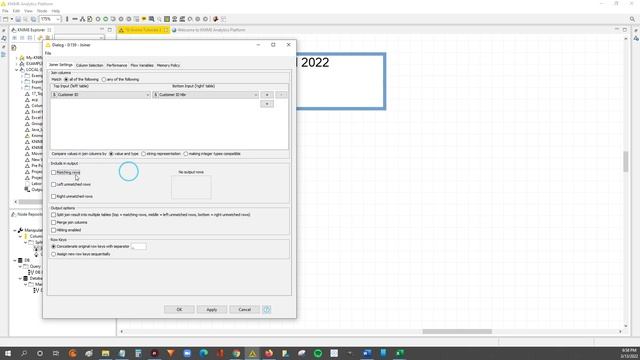Click the green grid icon in toolbar
Screen dimensions: 640x360
point(167,19)
